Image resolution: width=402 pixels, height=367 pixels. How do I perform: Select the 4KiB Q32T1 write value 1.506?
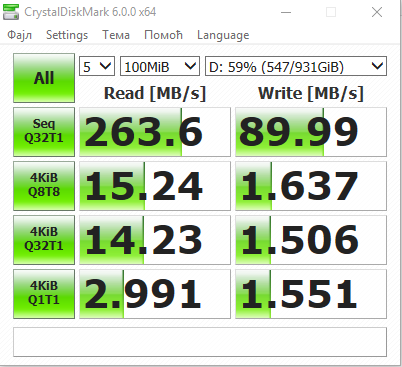[311, 240]
